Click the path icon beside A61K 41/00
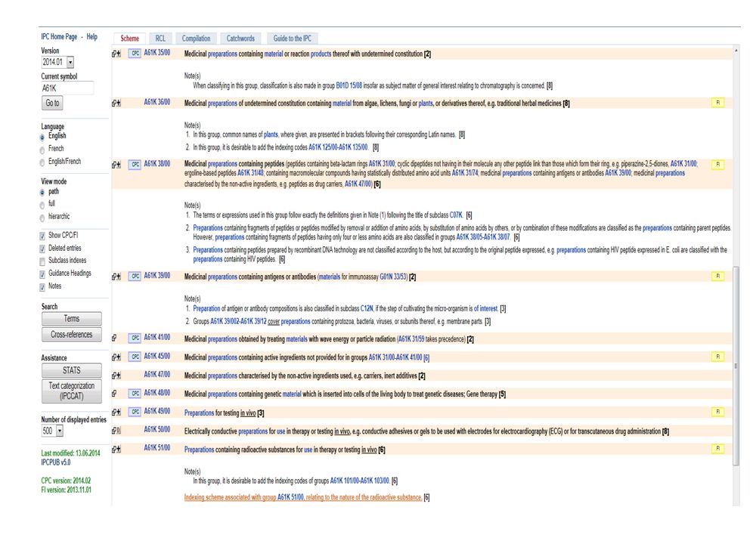Screen dimensions: 756x544 114,338
